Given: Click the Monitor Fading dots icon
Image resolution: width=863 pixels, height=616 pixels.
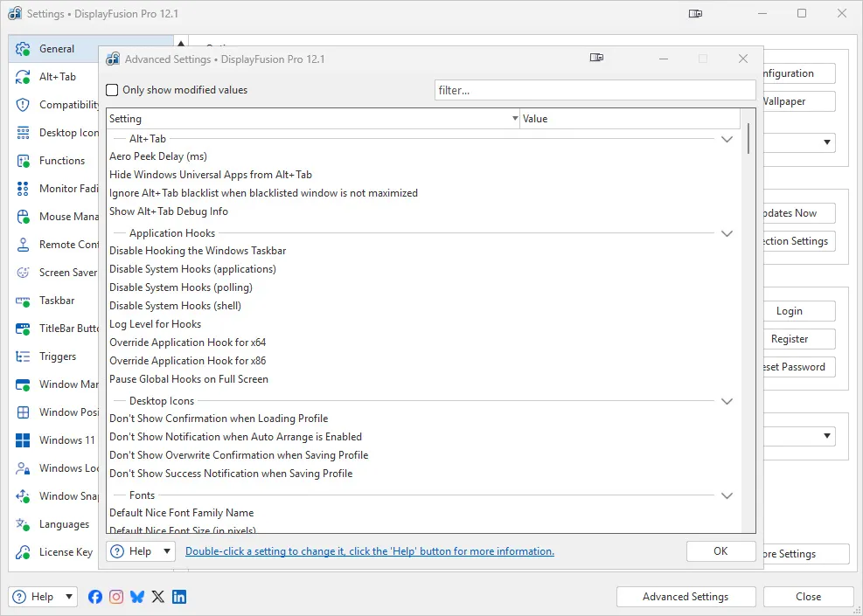Looking at the screenshot, I should [23, 189].
